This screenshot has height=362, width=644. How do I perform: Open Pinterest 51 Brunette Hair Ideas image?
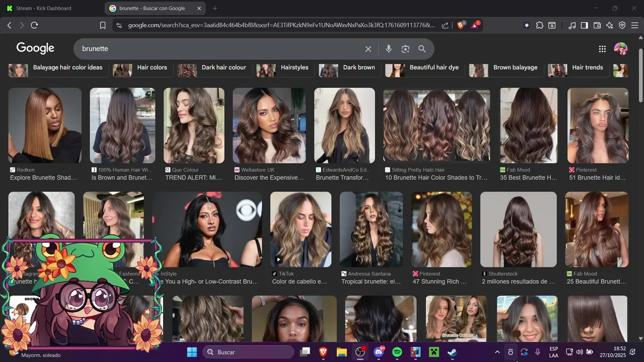click(x=598, y=125)
